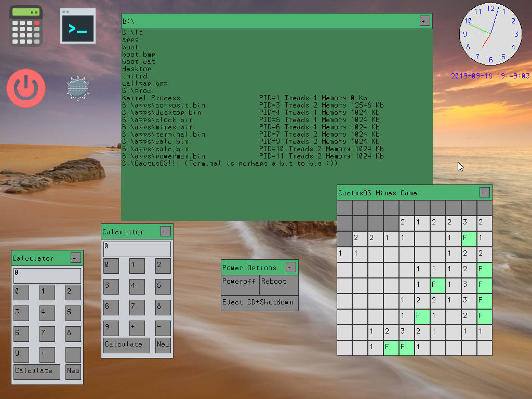Click the date and time text

490,76
